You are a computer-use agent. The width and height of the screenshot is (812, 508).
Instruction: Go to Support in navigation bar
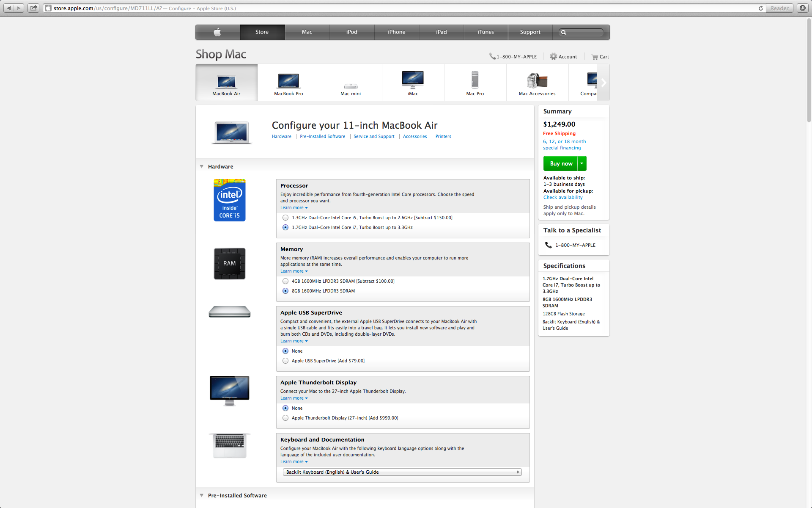point(530,32)
